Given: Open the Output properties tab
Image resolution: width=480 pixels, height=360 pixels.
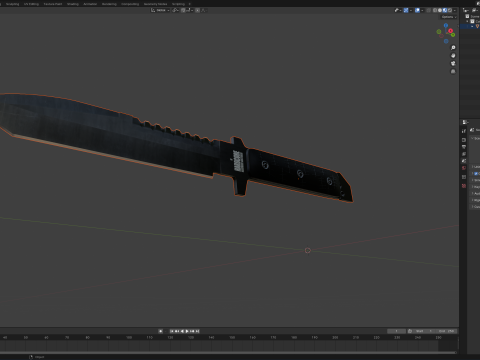Looking at the screenshot, I should pyautogui.click(x=464, y=147).
